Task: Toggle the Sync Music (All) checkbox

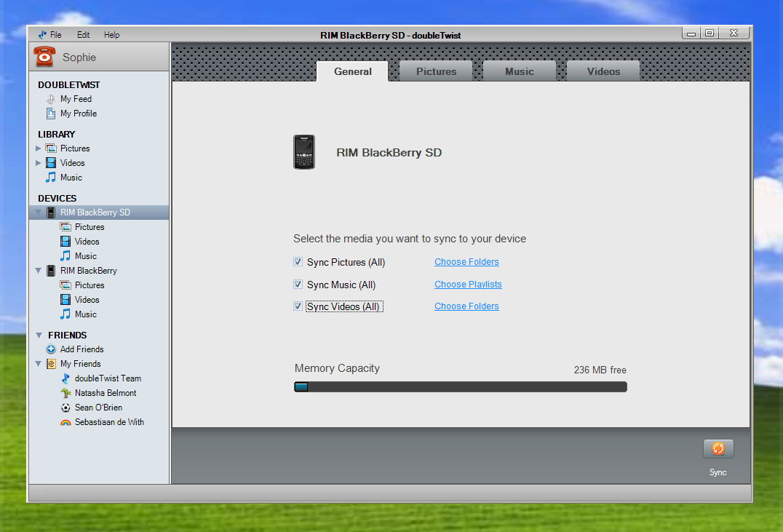Action: click(x=298, y=285)
